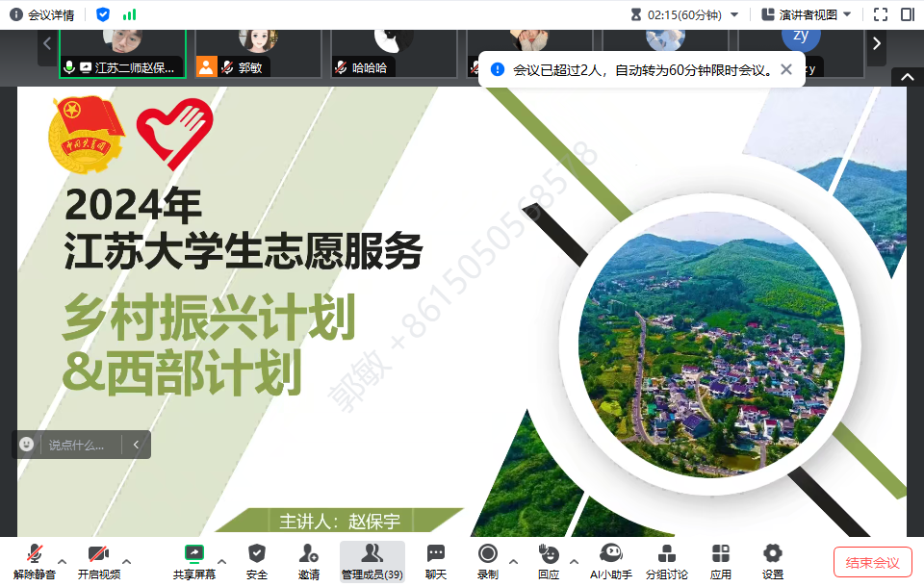The image size is (924, 587).
Task: Open the Security (安全) shield icon
Action: (257, 560)
